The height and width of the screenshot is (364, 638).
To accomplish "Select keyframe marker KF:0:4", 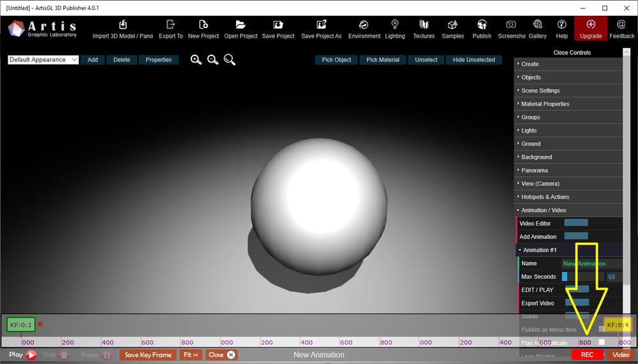I will coord(618,324).
